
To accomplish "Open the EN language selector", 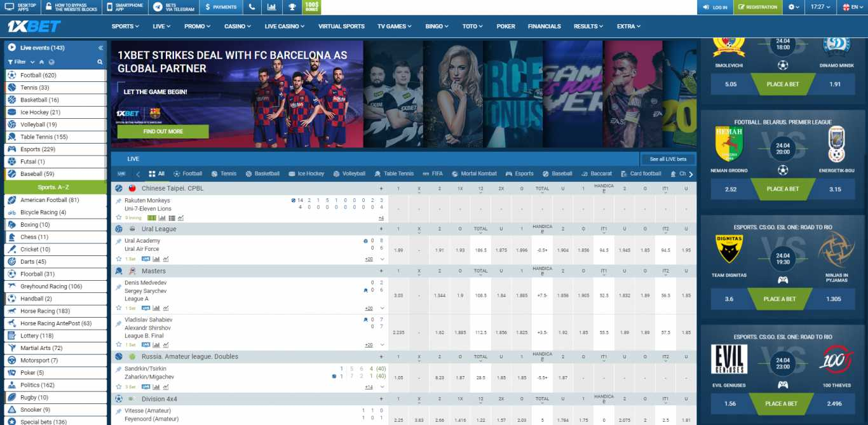I will [x=853, y=7].
